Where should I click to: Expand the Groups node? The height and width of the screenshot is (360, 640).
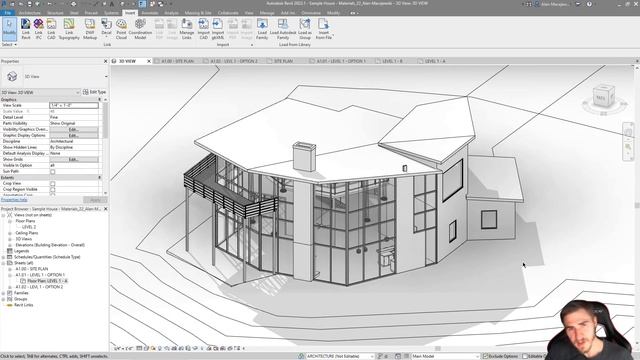(x=4, y=299)
